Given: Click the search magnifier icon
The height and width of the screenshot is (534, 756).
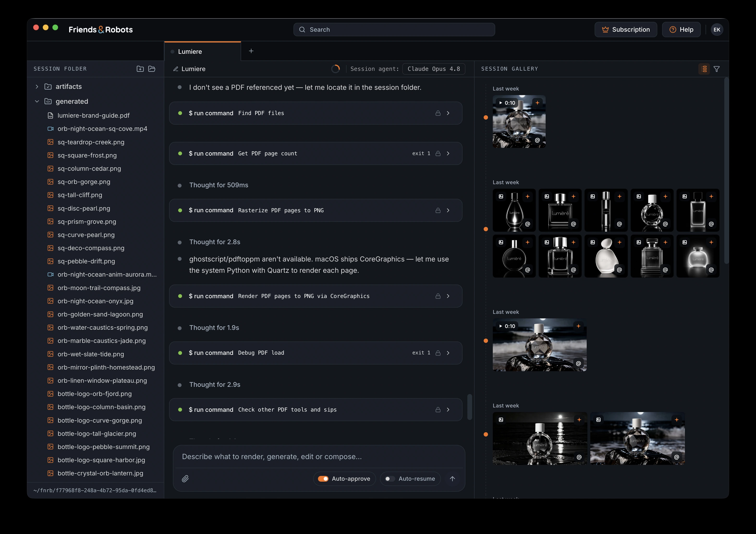Looking at the screenshot, I should coord(302,30).
